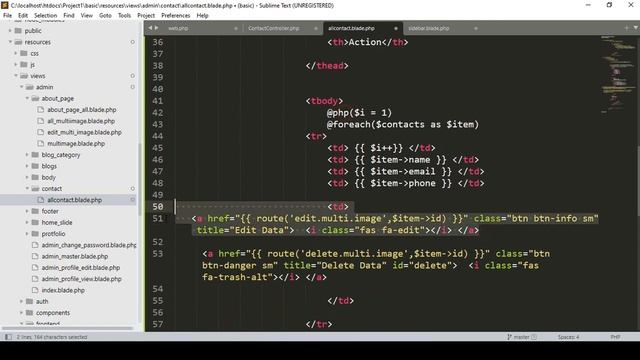Image resolution: width=640 pixels, height=360 pixels.
Task: Open the View menu
Action: (87, 16)
